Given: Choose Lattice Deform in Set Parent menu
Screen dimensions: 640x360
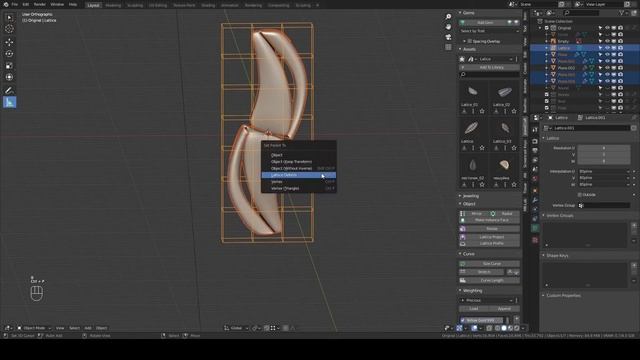Looking at the screenshot, I should point(298,175).
